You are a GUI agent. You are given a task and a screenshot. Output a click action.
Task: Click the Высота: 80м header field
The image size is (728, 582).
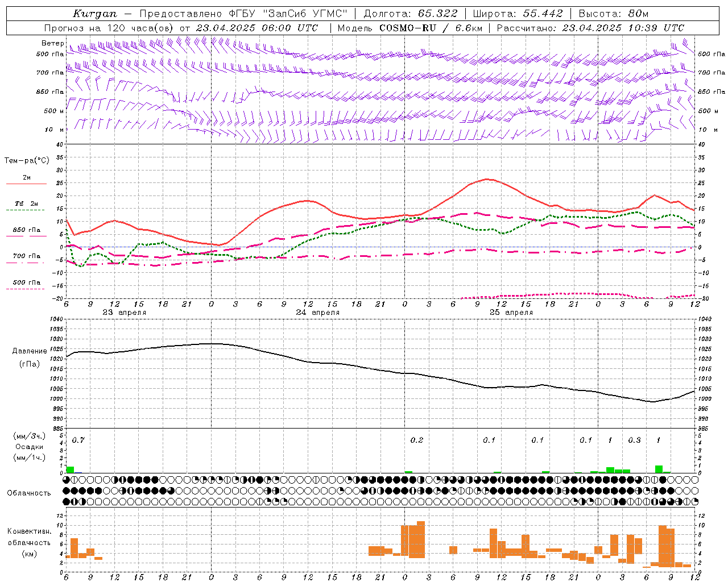[x=613, y=14]
